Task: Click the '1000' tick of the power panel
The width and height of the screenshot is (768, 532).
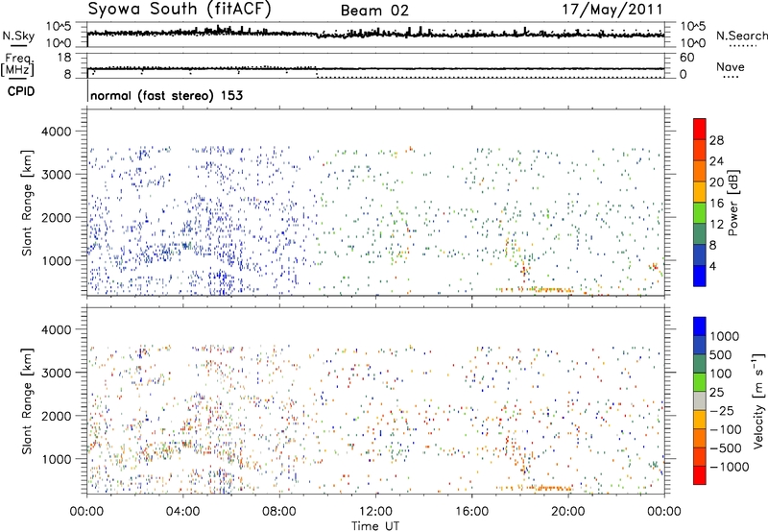Action: pos(57,260)
